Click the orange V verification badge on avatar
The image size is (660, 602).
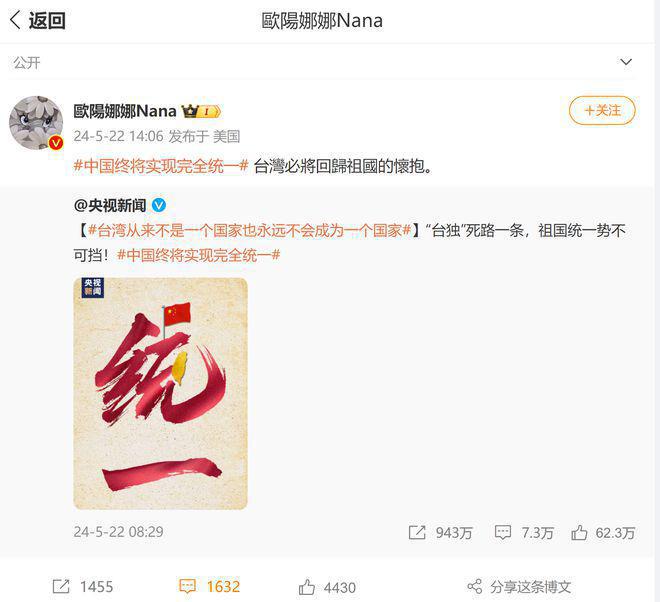pyautogui.click(x=56, y=144)
